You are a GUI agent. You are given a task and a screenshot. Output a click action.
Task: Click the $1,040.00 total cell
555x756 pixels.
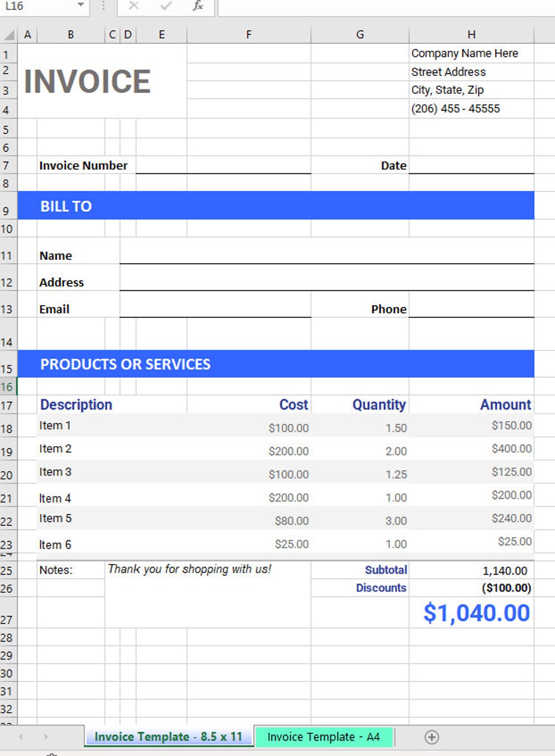point(477,613)
